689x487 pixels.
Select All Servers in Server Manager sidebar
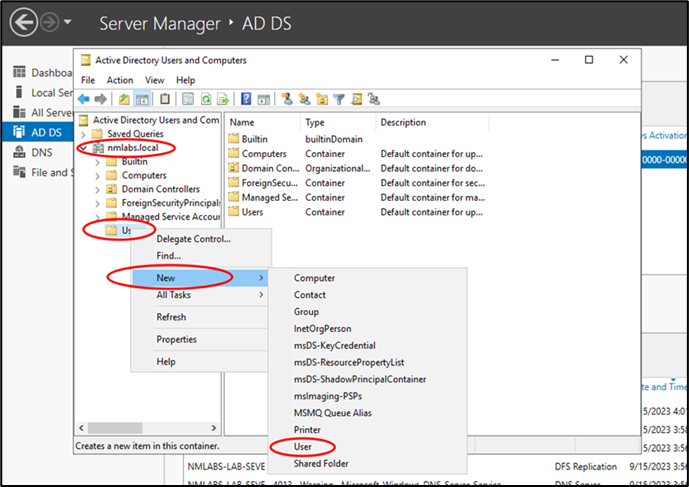click(43, 113)
